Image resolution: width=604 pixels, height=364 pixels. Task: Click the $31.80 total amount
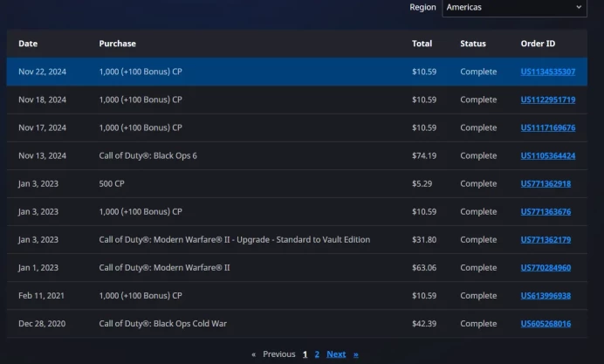pos(424,239)
